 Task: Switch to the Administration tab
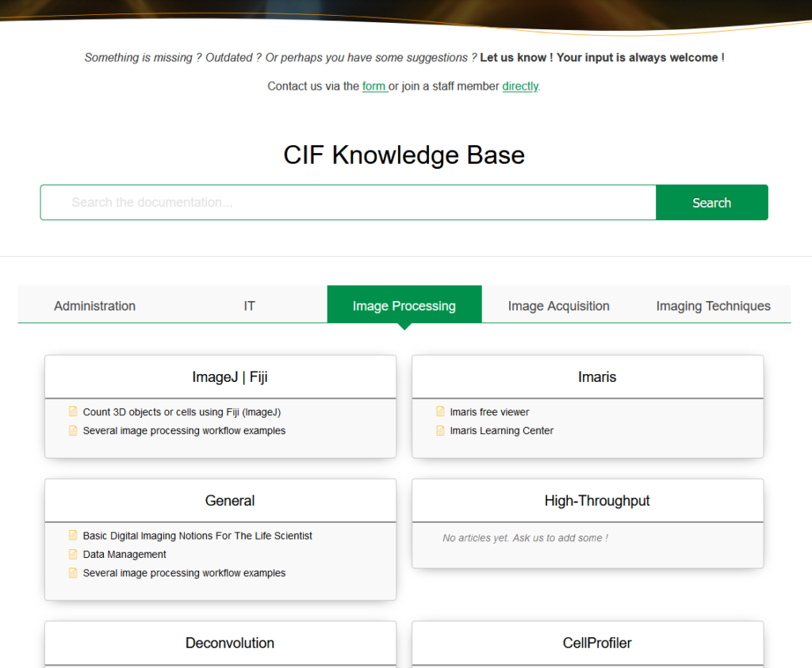click(94, 306)
